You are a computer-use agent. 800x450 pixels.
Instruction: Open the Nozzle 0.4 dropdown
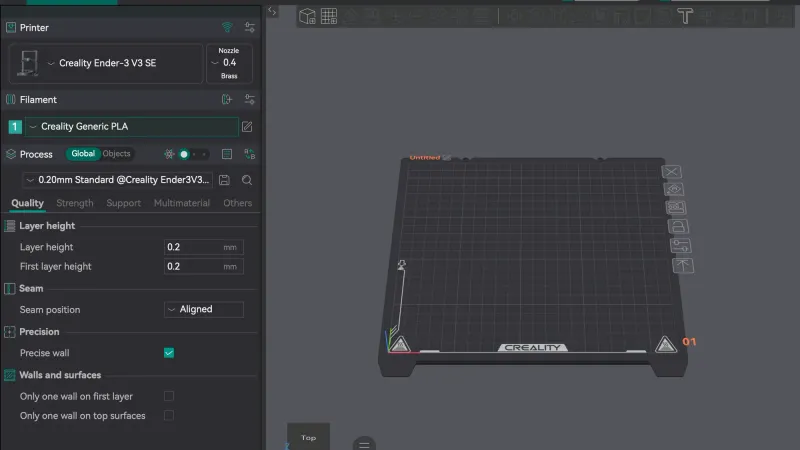229,63
